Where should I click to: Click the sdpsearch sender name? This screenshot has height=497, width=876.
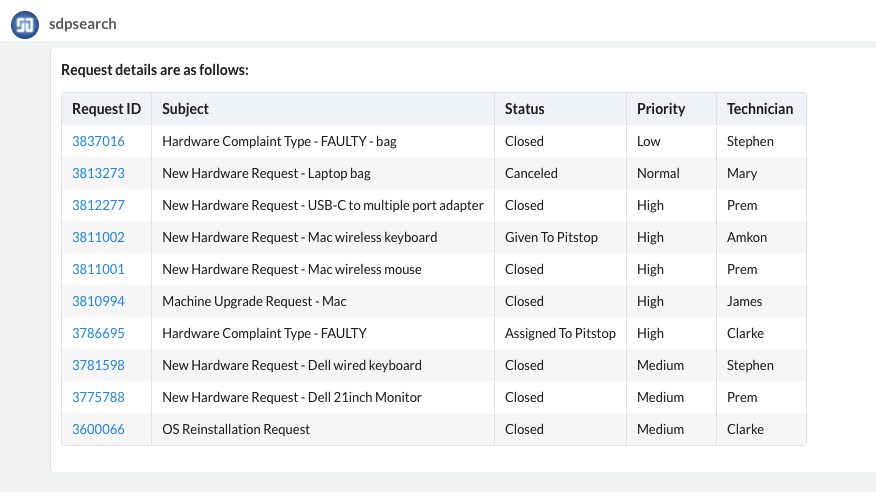[83, 24]
